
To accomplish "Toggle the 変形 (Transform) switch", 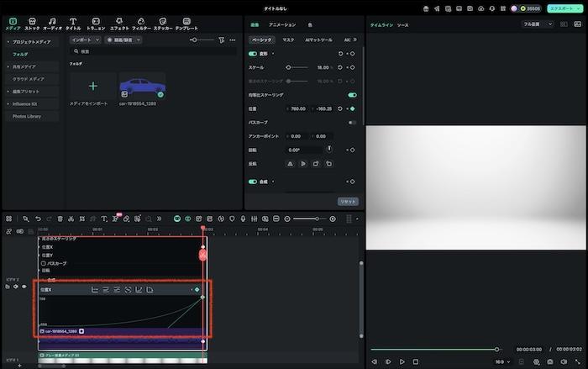I will 253,54.
